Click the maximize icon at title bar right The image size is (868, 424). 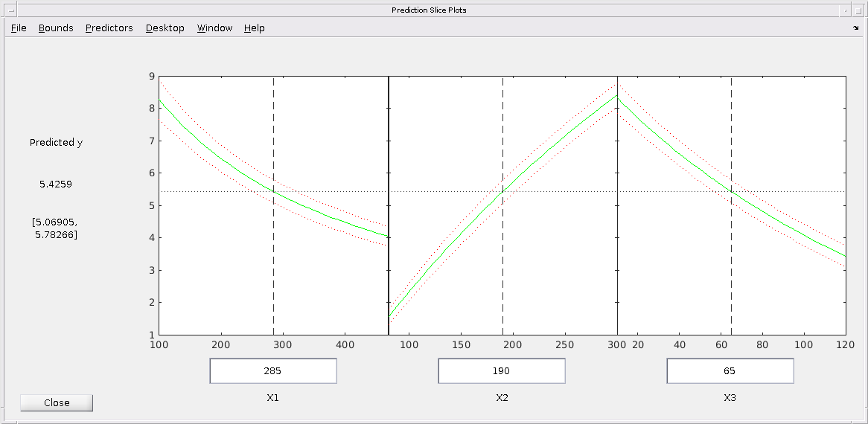[858, 10]
